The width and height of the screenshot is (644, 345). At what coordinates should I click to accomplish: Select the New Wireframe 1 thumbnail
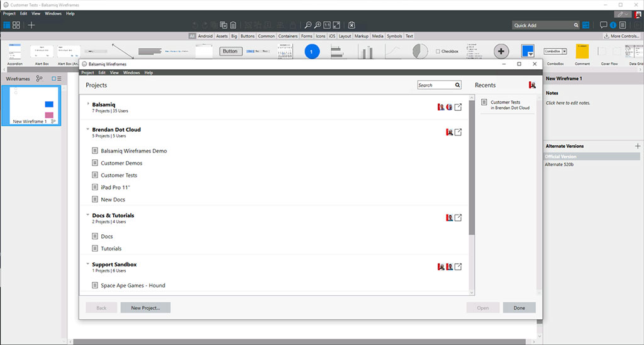pos(30,105)
